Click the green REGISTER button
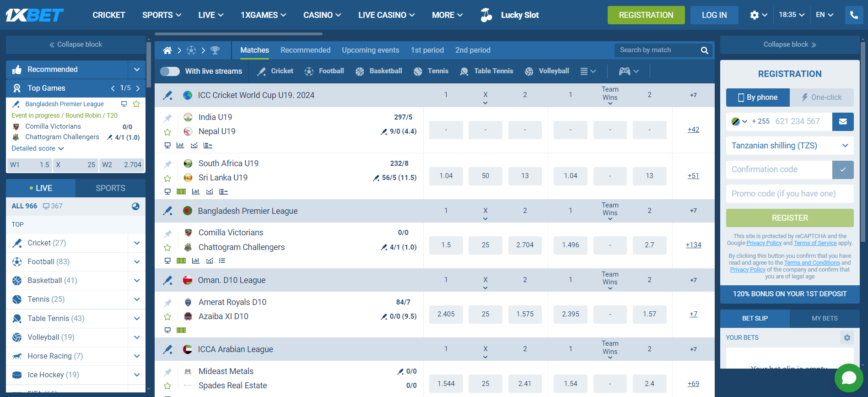Viewport: 868px width, 397px height. (x=789, y=218)
